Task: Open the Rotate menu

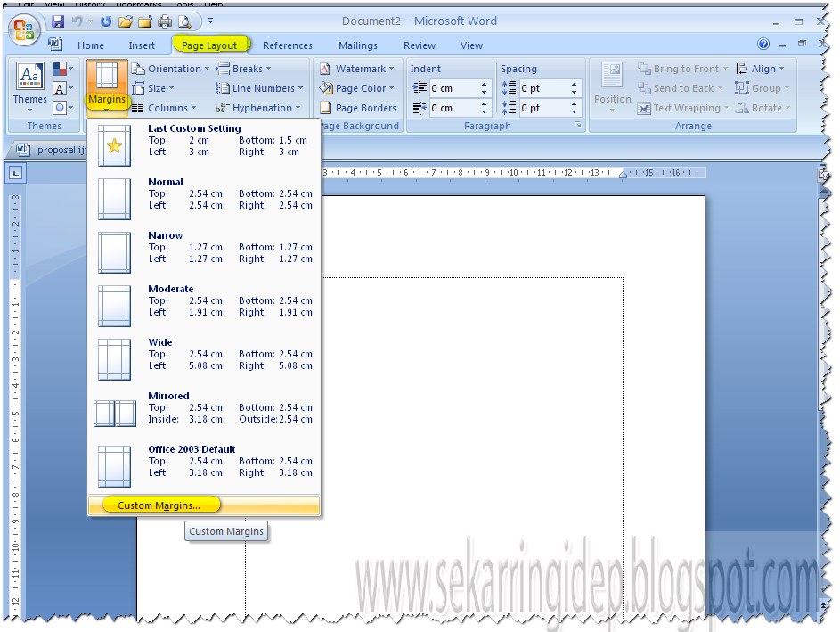Action: pos(763,108)
